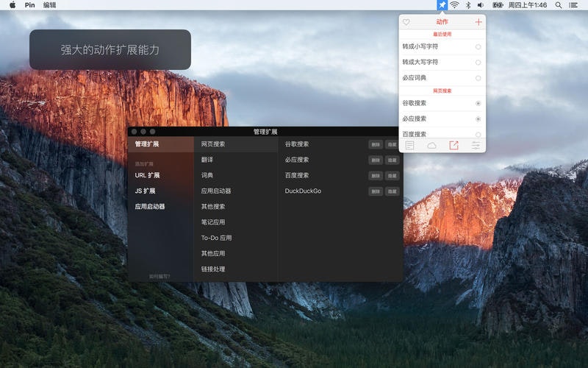Select 网页搜索 category
588x368 pixels.
click(235, 144)
